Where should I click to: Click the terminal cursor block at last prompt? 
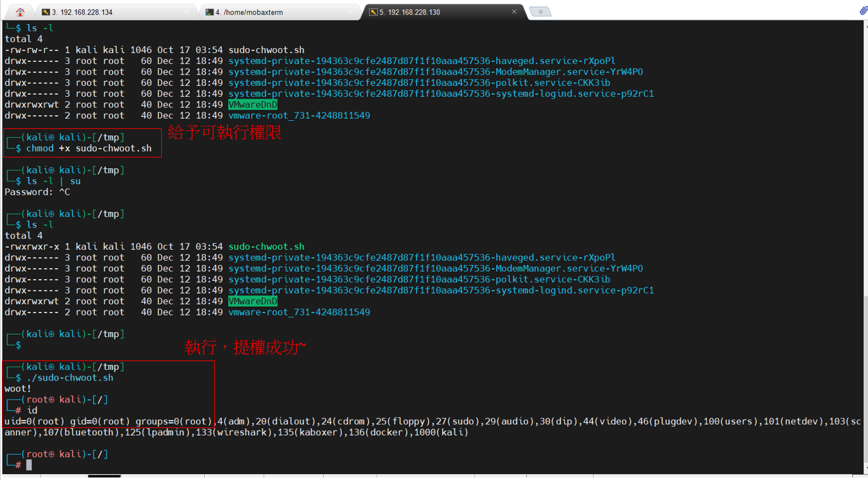click(x=29, y=465)
